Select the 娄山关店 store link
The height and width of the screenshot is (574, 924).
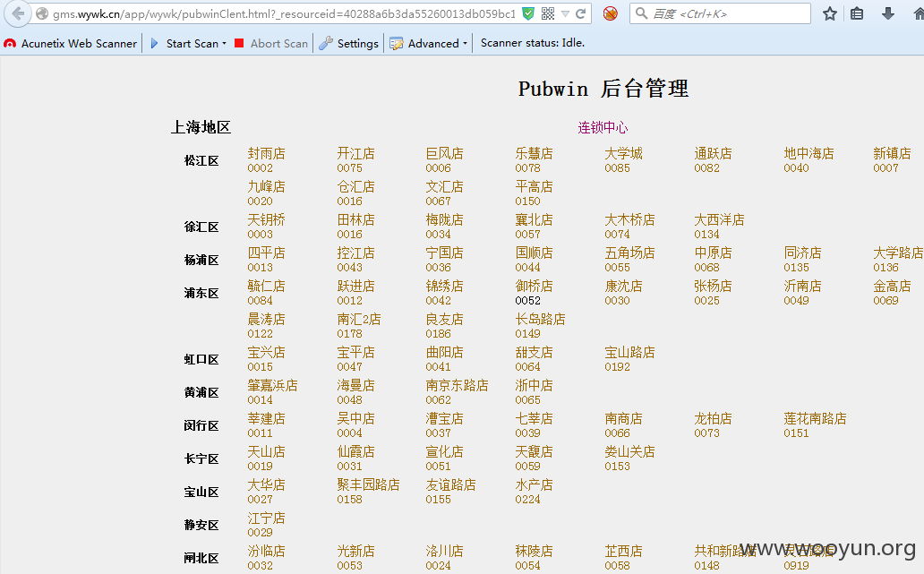[x=630, y=450]
